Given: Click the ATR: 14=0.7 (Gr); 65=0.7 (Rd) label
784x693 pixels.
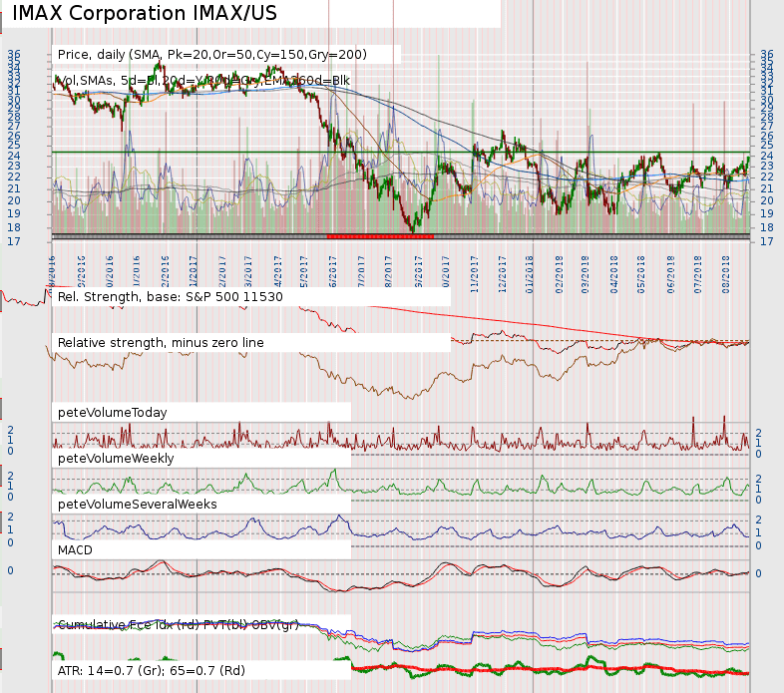Looking at the screenshot, I should (152, 670).
